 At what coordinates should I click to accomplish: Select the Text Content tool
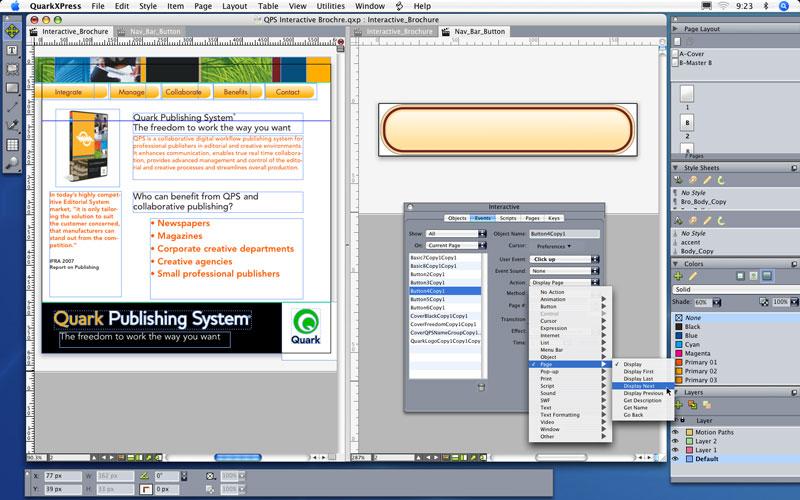pyautogui.click(x=12, y=50)
